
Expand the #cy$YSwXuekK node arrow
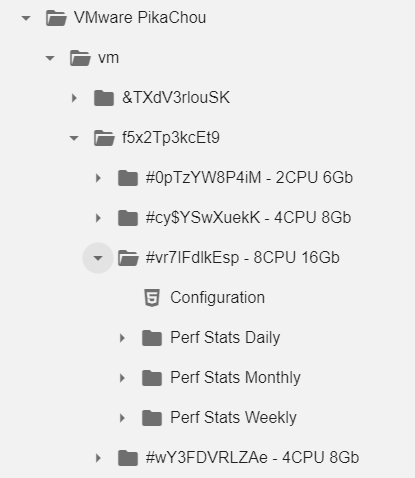(98, 218)
